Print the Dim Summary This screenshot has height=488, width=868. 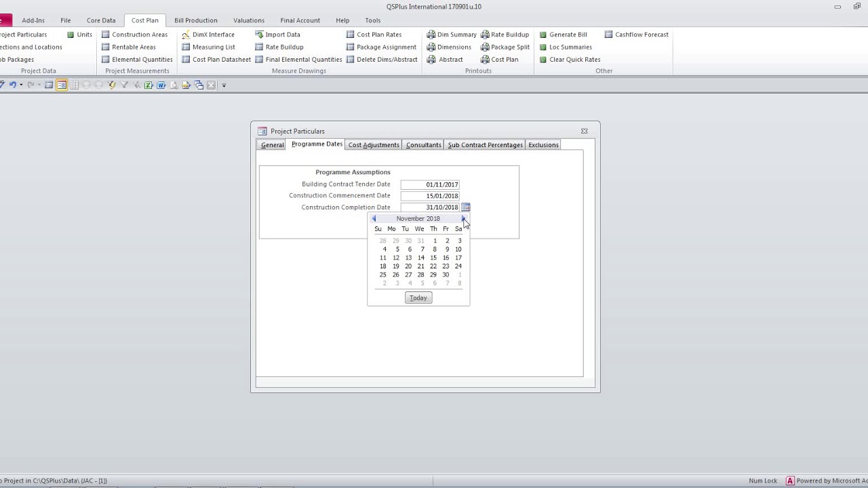coord(452,35)
